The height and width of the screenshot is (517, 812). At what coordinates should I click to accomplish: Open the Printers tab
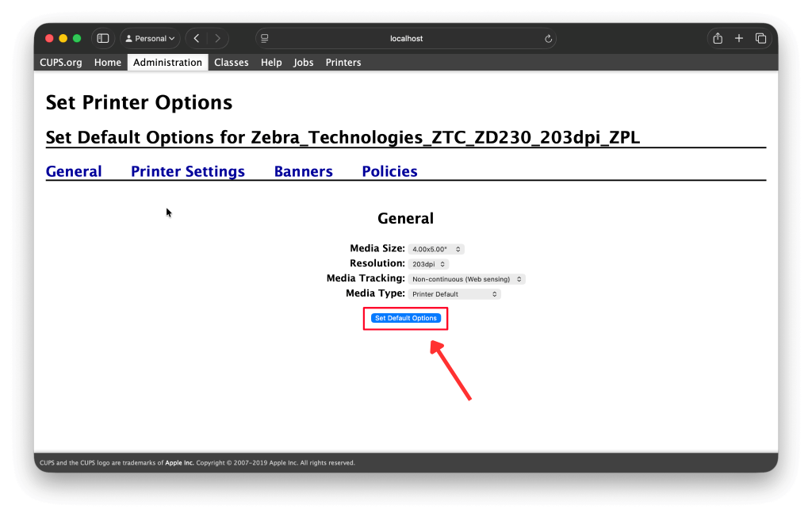tap(343, 63)
